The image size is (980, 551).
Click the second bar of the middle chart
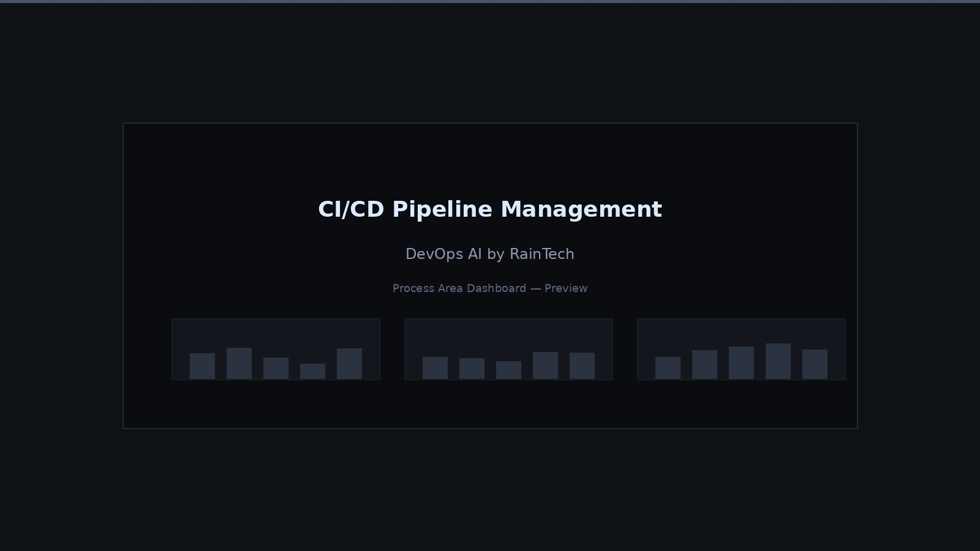coord(472,367)
